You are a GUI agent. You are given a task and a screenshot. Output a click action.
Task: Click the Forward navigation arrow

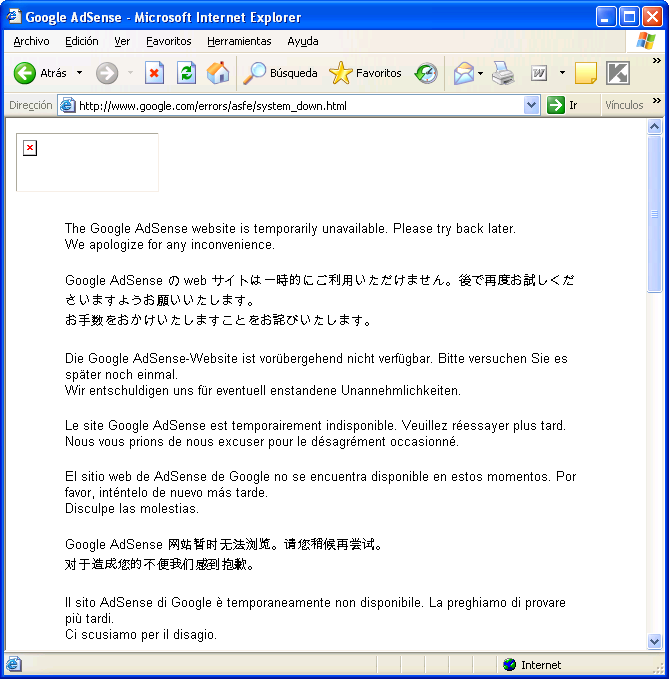(x=107, y=73)
